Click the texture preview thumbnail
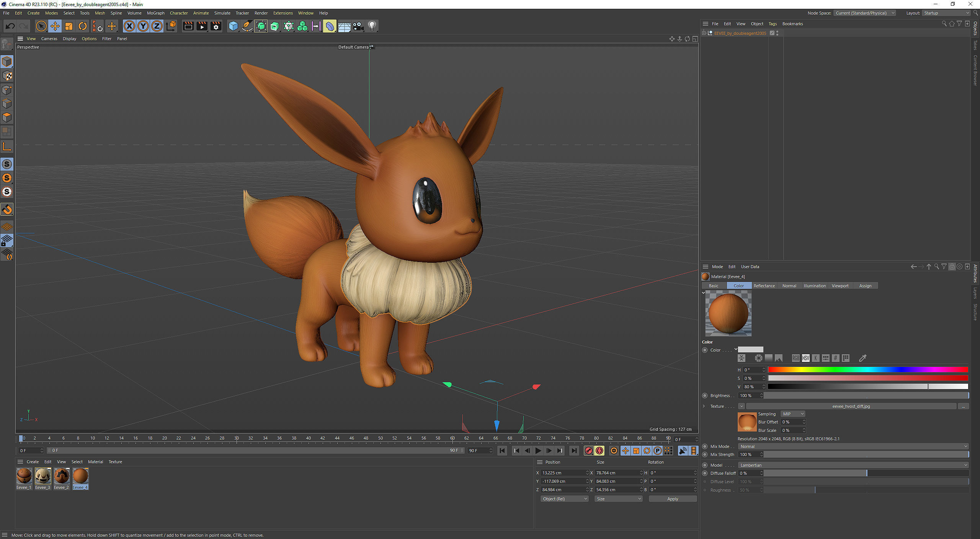 tap(747, 422)
